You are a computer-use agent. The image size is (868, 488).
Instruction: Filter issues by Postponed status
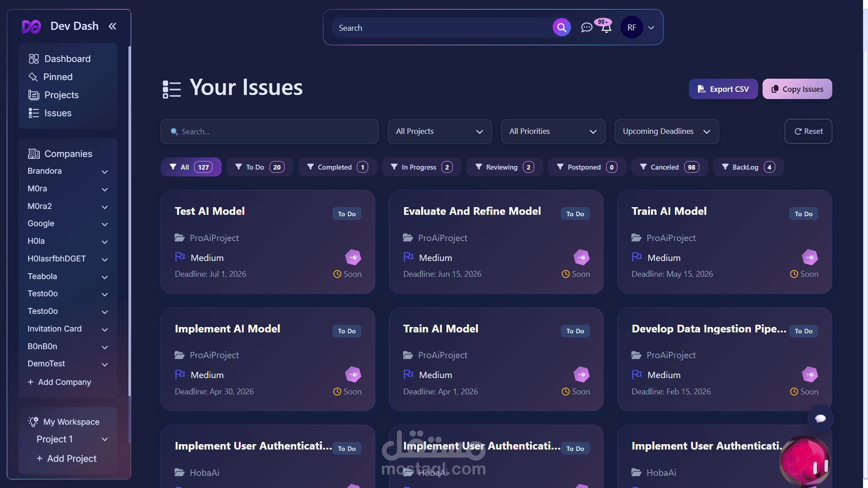(587, 167)
